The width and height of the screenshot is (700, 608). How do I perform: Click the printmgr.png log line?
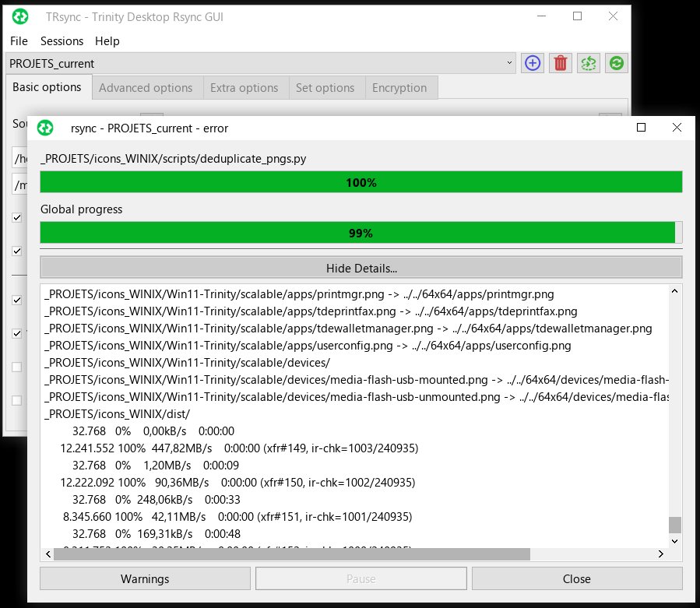click(299, 294)
